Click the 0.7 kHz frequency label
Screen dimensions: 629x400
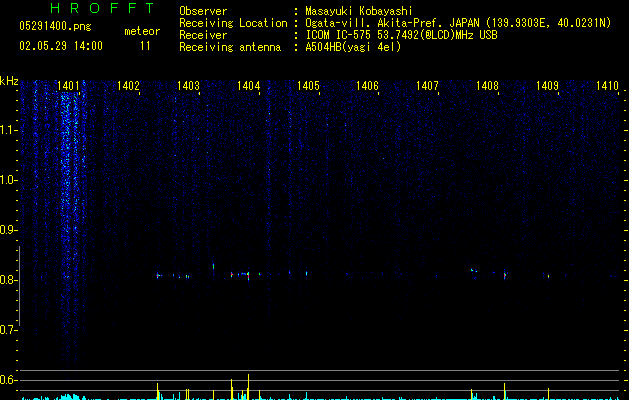pos(9,330)
